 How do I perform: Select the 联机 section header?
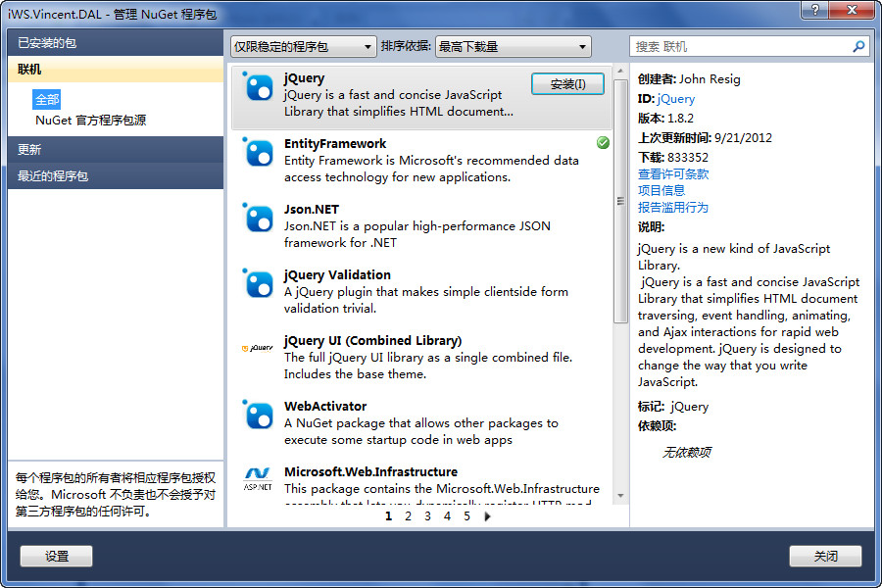tap(116, 70)
